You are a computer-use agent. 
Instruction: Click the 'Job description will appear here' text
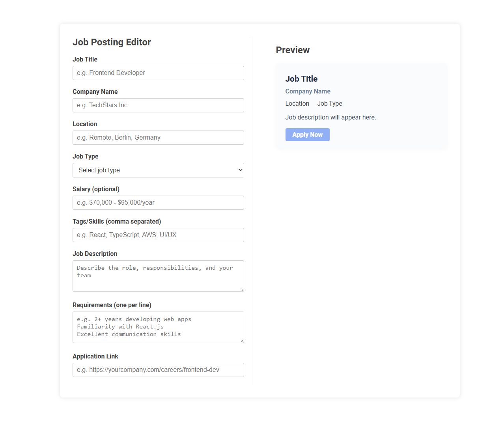point(330,117)
